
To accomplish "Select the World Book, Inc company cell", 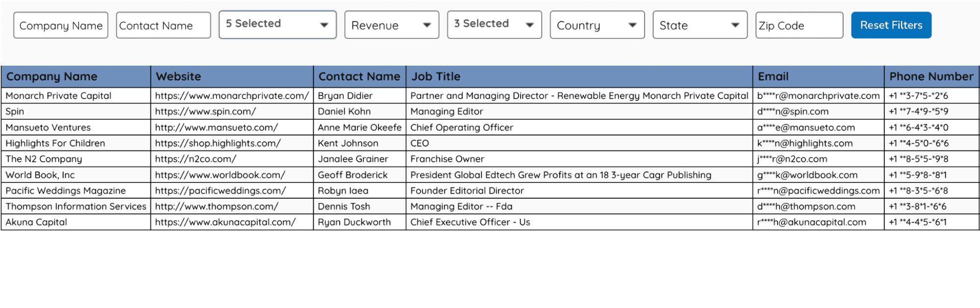I will (x=40, y=175).
